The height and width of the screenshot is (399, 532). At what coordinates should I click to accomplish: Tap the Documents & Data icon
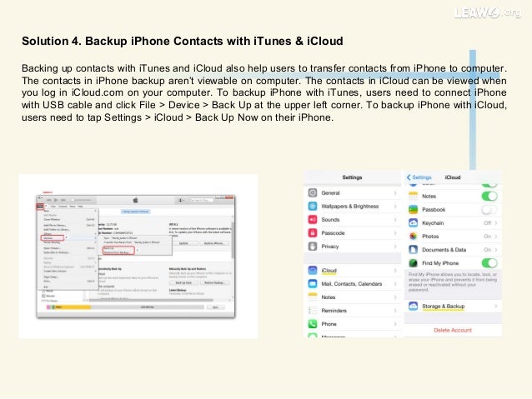(413, 250)
